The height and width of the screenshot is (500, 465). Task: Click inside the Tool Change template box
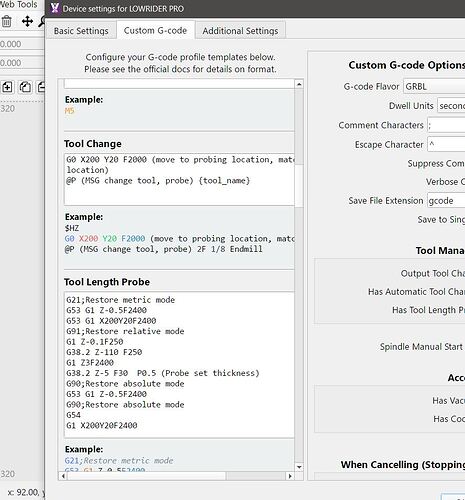(179, 179)
